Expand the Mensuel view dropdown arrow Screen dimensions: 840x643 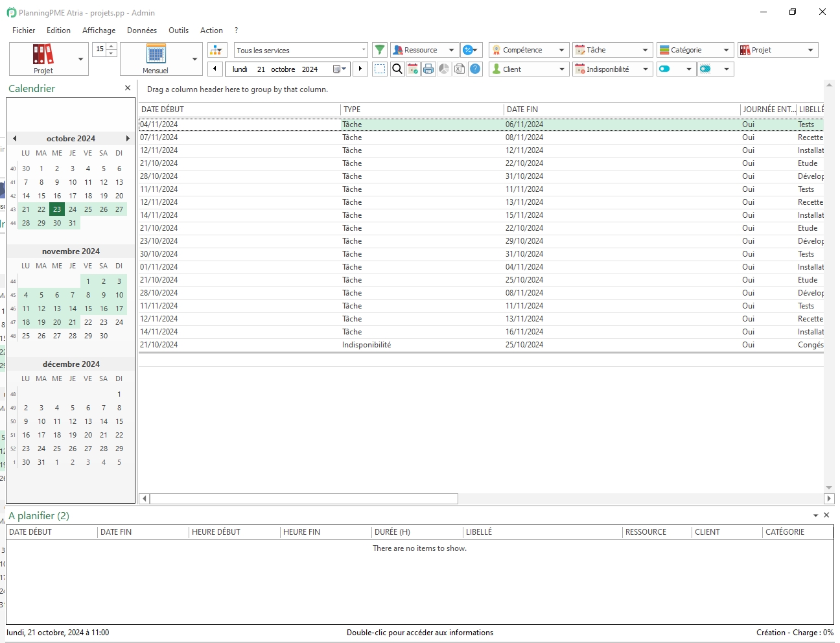[x=195, y=59]
